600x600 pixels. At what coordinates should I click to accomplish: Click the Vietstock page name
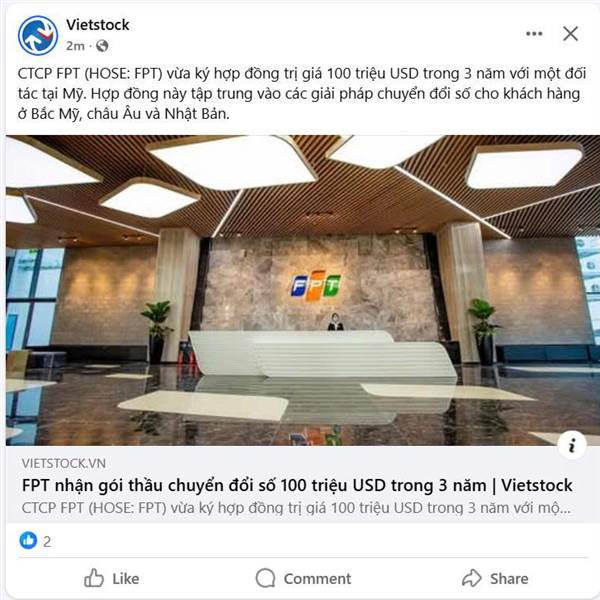click(98, 25)
